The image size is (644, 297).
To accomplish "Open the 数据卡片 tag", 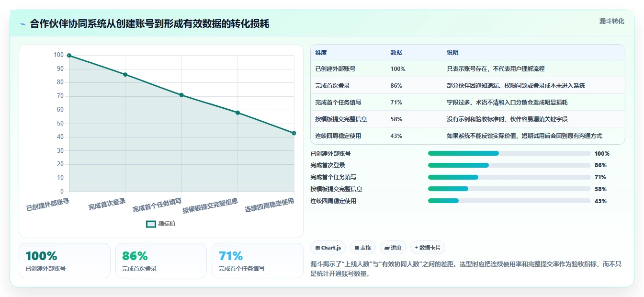I will click(428, 248).
